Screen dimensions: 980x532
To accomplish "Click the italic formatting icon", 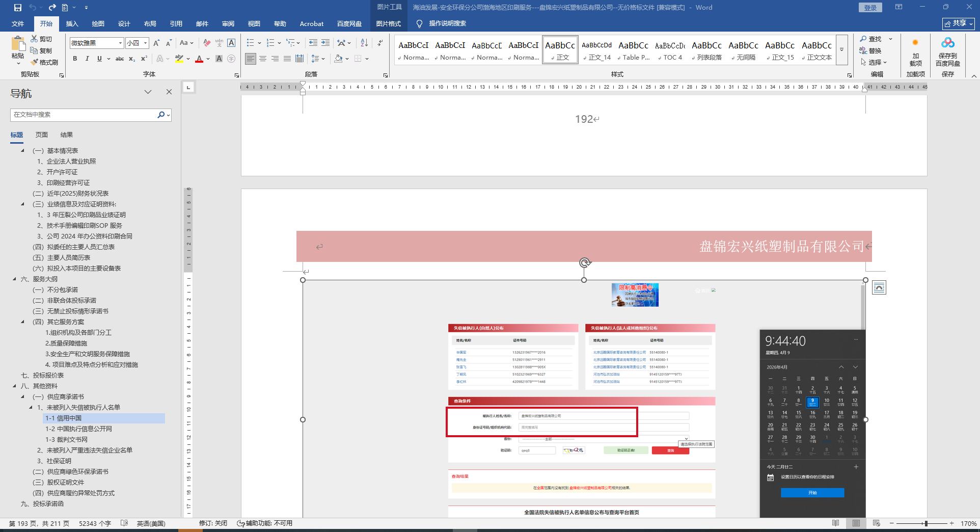I will (87, 59).
